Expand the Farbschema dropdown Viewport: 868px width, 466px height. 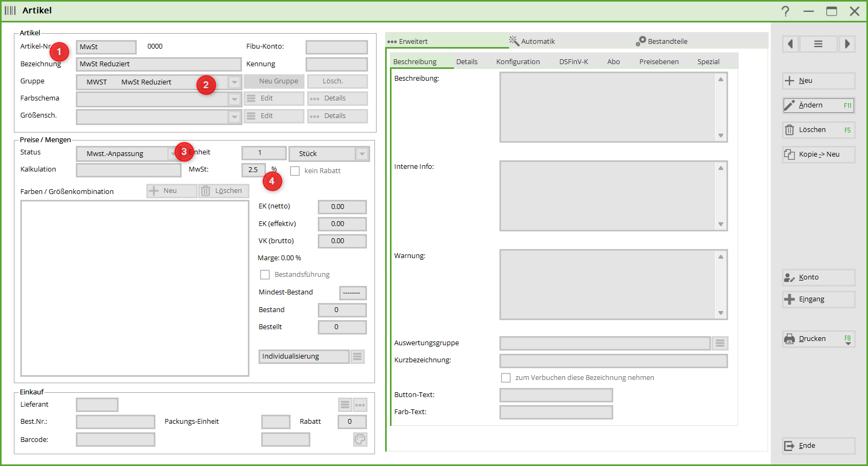point(234,99)
